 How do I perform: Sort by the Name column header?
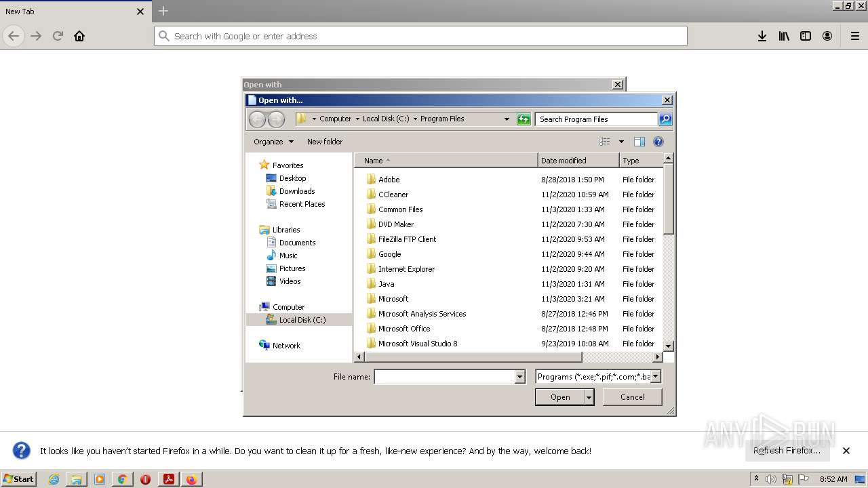[446, 161]
